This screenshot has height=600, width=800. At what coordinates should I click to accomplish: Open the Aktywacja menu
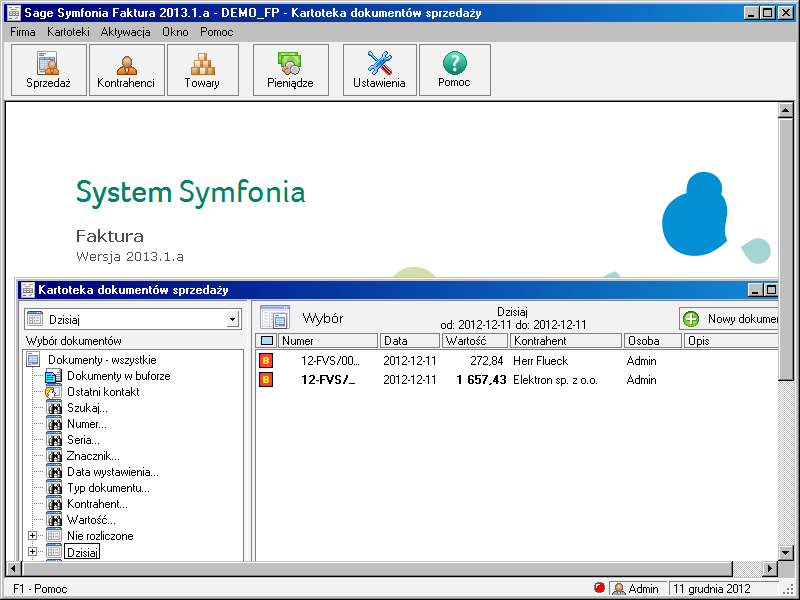(126, 32)
